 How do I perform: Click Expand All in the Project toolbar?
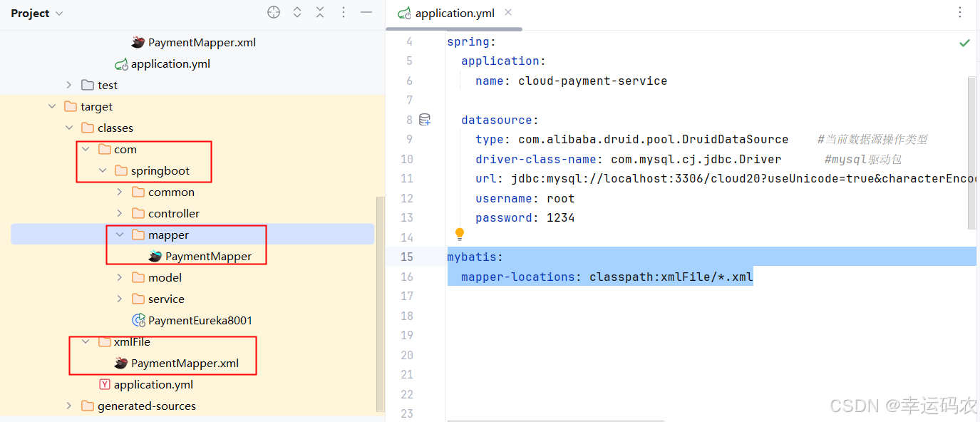pyautogui.click(x=296, y=12)
